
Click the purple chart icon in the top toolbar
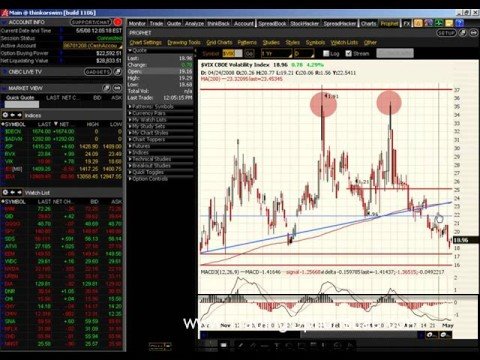(x=428, y=23)
